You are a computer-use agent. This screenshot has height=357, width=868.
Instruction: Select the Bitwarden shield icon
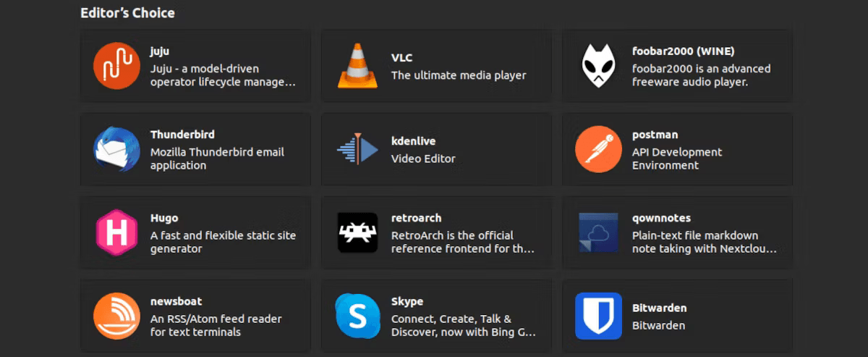click(599, 316)
